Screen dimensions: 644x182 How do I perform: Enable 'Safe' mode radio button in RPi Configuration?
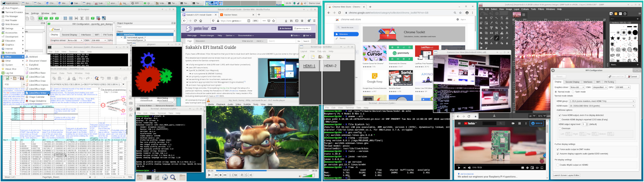coord(573,92)
